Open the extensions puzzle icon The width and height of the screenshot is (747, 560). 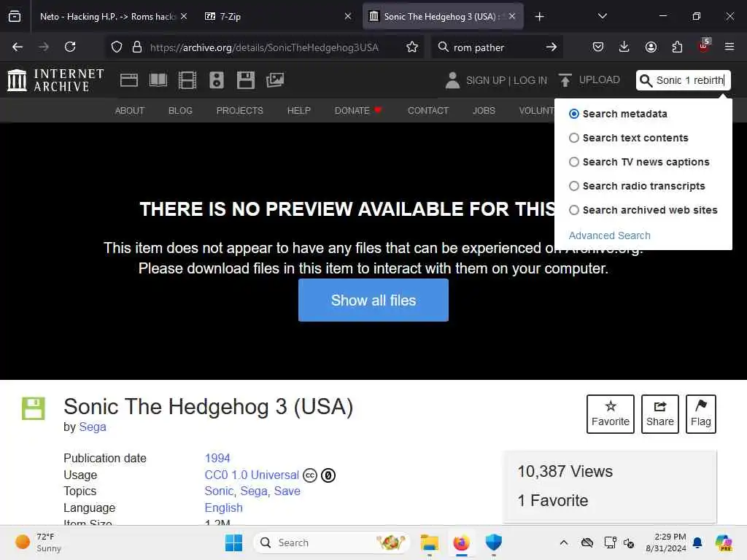(677, 47)
